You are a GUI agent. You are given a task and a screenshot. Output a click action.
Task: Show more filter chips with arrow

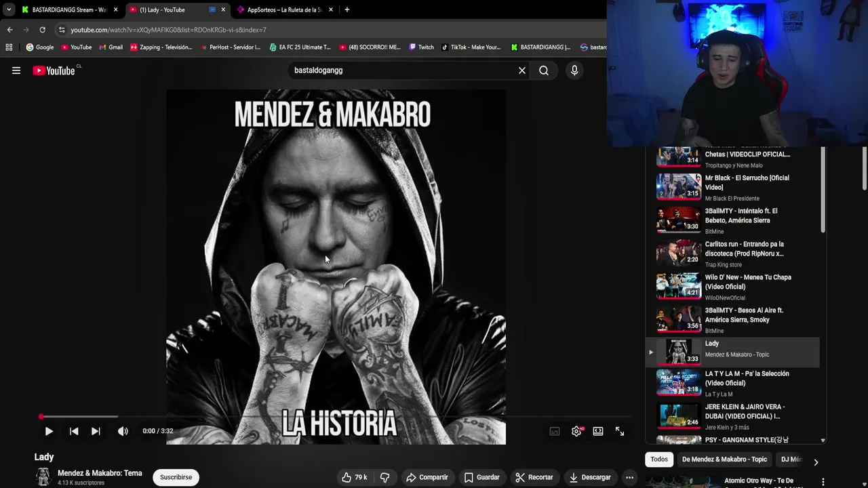(x=816, y=462)
